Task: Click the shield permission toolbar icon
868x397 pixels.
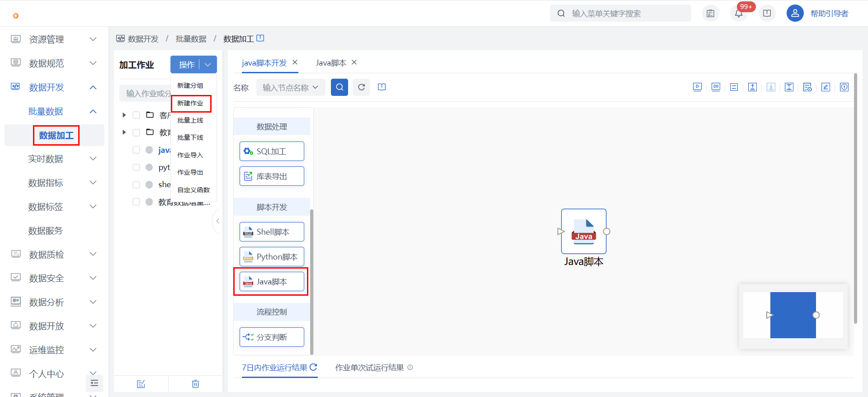Action: point(844,87)
